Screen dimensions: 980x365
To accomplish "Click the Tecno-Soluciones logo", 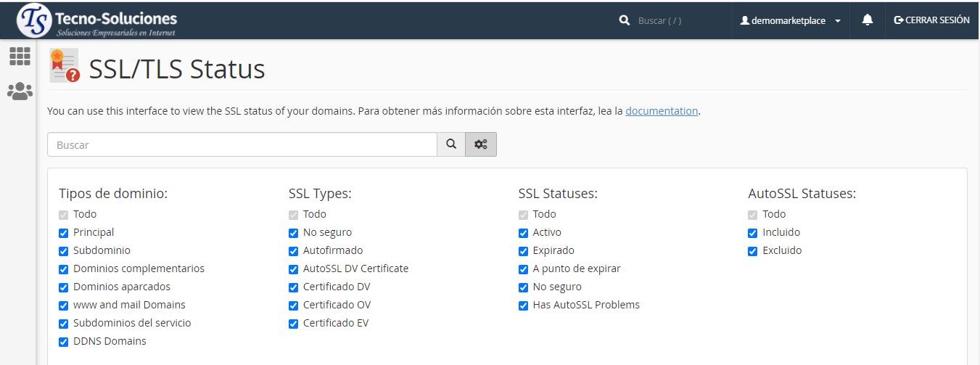I will (96, 20).
